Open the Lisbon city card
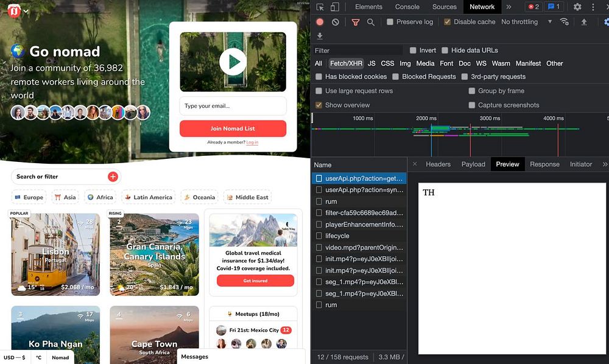Screen dimensions: 609x364 pos(55,254)
